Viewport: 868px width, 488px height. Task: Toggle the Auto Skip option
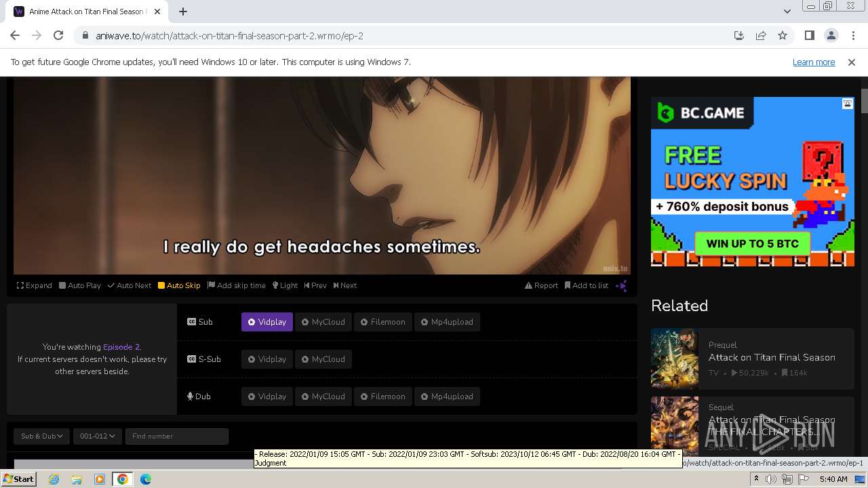179,285
